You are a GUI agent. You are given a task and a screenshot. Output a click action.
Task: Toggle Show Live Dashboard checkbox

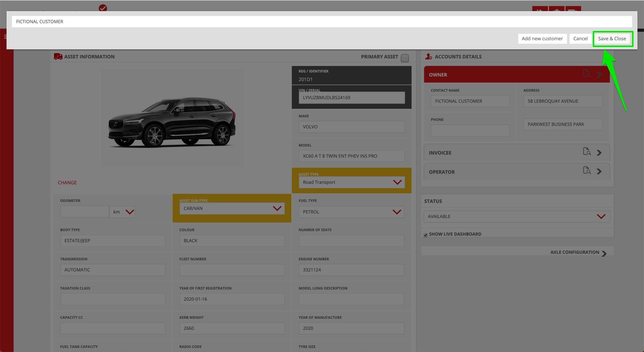point(426,235)
